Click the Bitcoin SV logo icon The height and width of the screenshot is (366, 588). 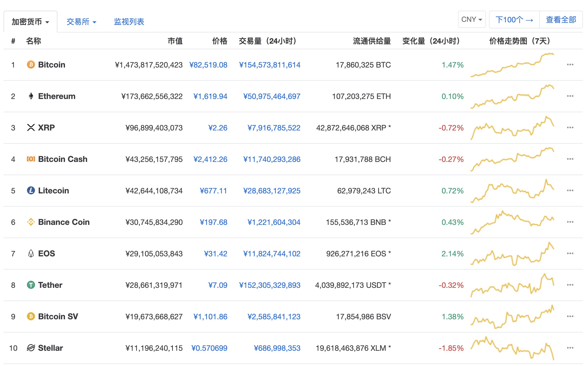(31, 316)
